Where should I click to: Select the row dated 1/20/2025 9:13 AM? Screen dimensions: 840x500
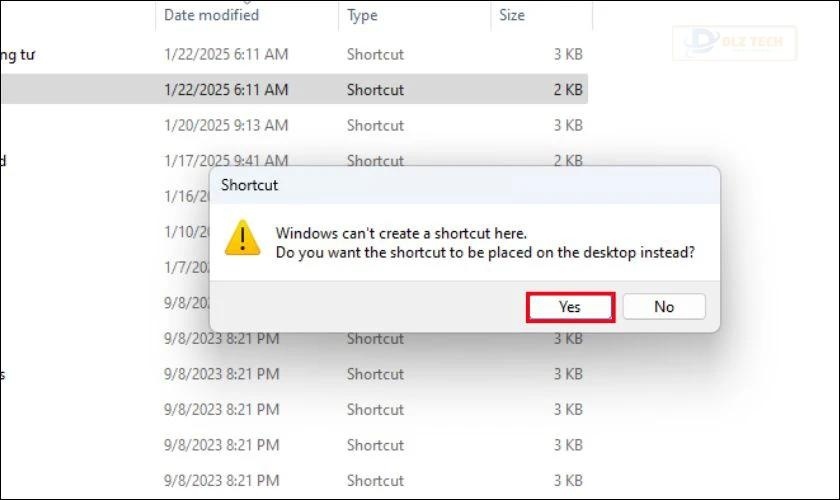click(x=294, y=125)
